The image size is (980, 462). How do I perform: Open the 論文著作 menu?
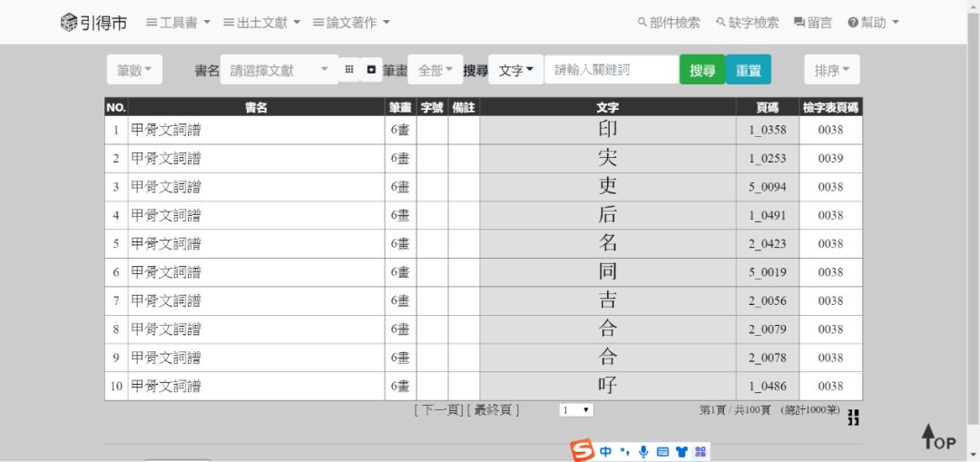click(x=351, y=23)
